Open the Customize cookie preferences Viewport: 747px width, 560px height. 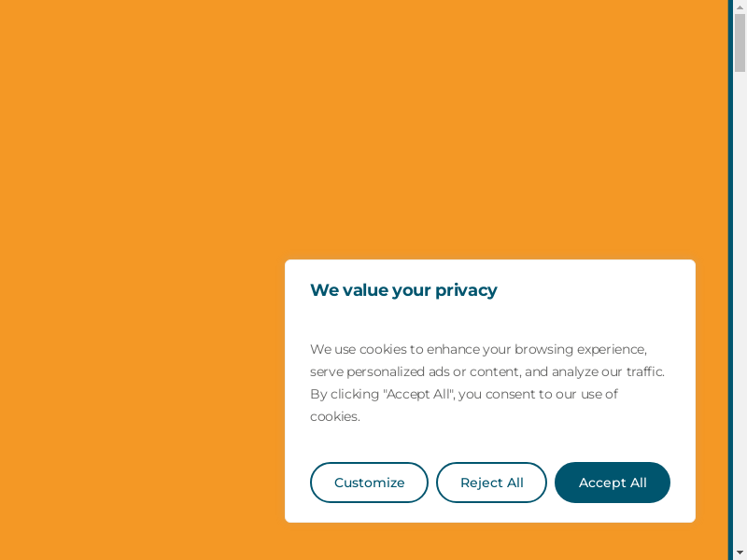coord(369,483)
